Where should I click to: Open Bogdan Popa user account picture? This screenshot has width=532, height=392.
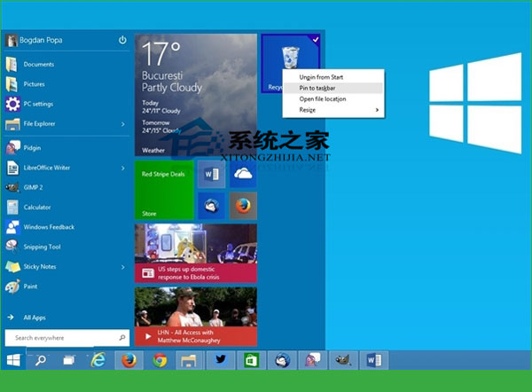[x=12, y=41]
